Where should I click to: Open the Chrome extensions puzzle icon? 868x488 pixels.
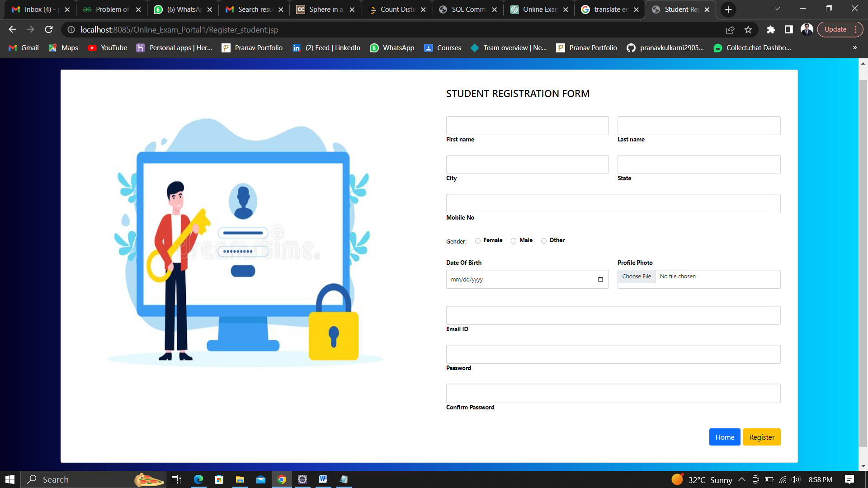click(x=771, y=30)
